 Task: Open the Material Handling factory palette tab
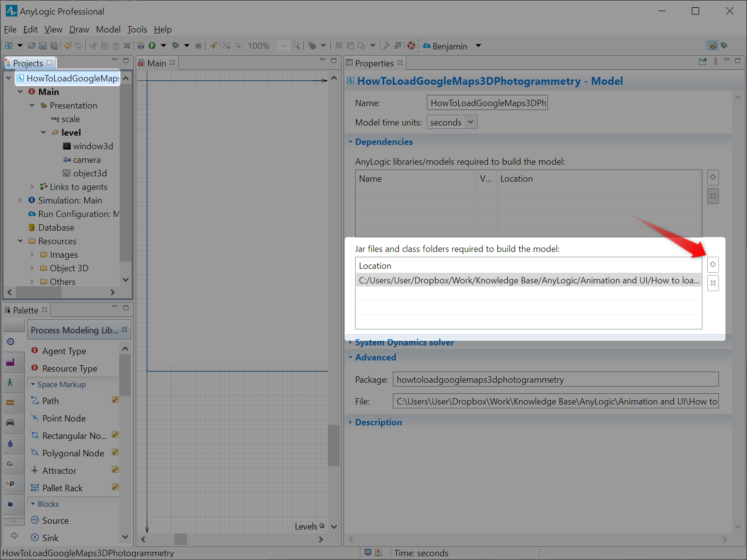click(10, 362)
